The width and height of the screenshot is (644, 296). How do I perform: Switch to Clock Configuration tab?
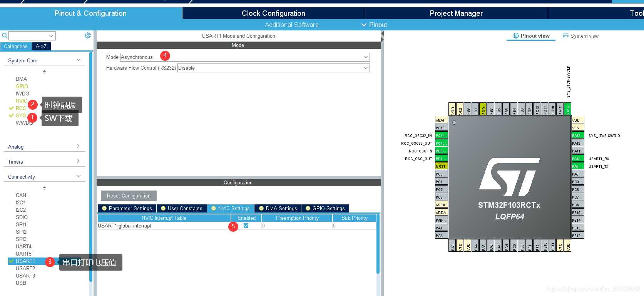tap(273, 13)
